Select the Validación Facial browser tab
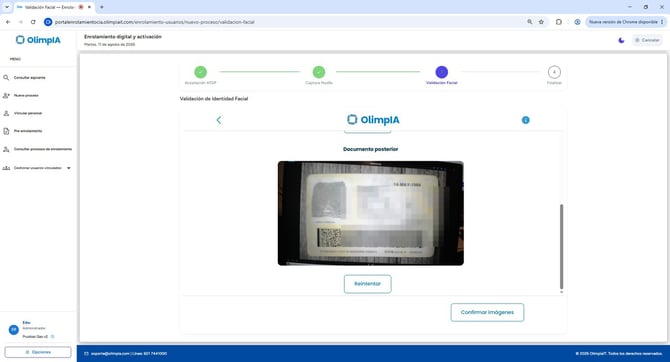Image resolution: width=670 pixels, height=362 pixels. (49, 7)
